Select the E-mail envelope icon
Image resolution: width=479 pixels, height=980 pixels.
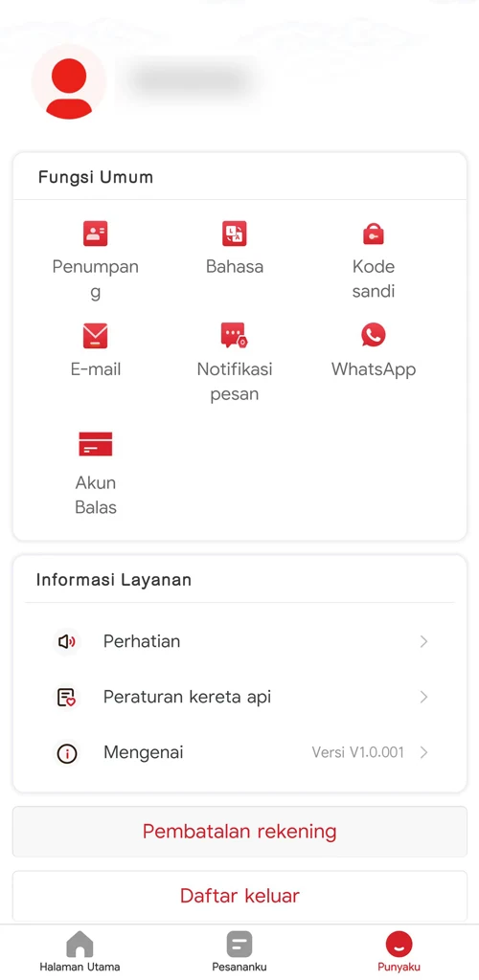pos(96,336)
